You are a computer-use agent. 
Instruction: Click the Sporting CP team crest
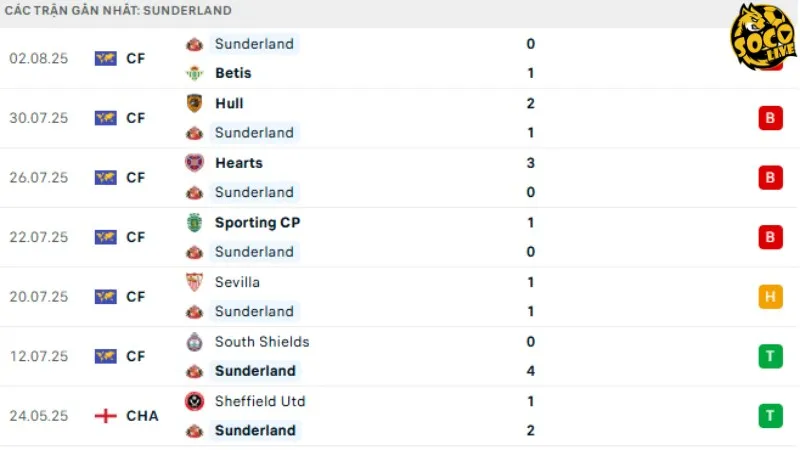pyautogui.click(x=194, y=223)
